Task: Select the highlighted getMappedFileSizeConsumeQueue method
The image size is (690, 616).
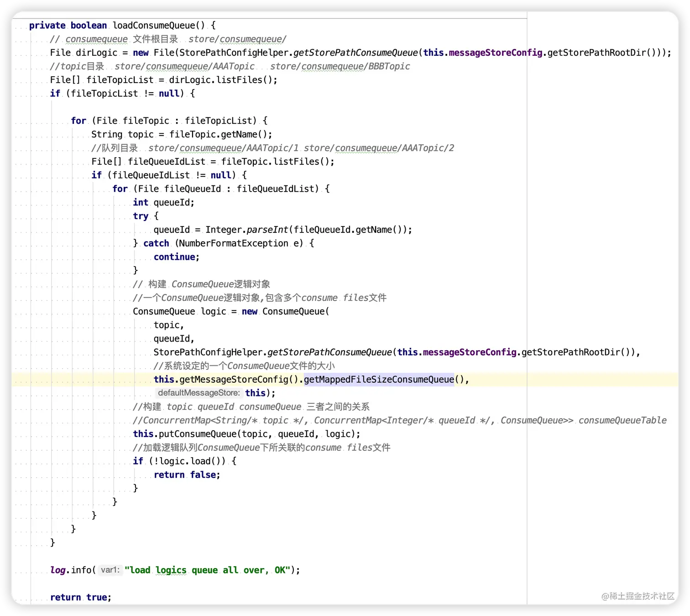Action: [x=379, y=379]
